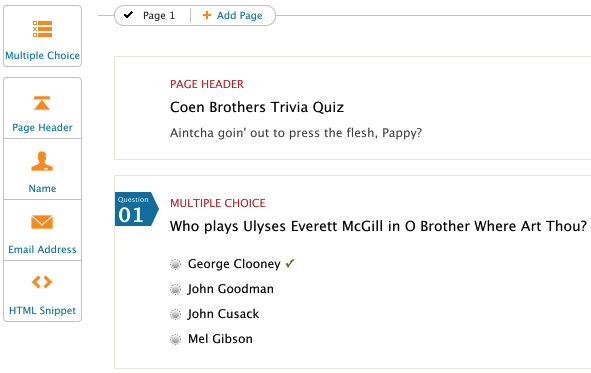This screenshot has height=373, width=591.
Task: Click the Question 01 blue badge
Action: point(136,209)
